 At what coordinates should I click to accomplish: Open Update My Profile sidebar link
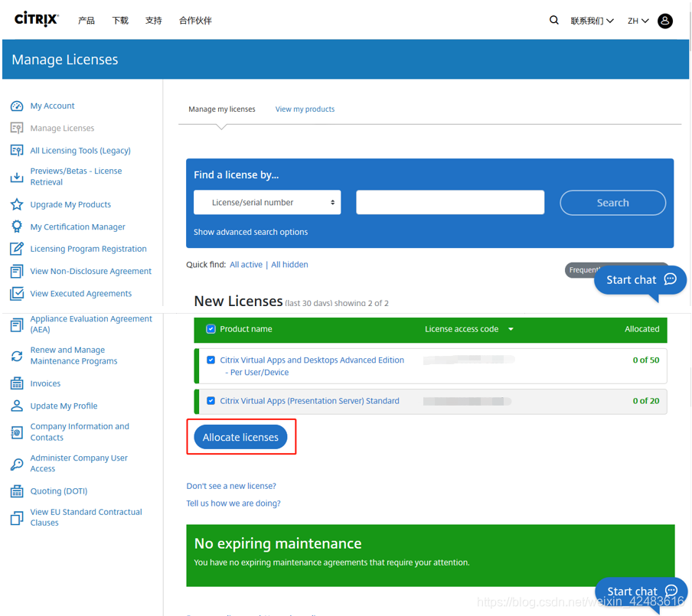64,406
